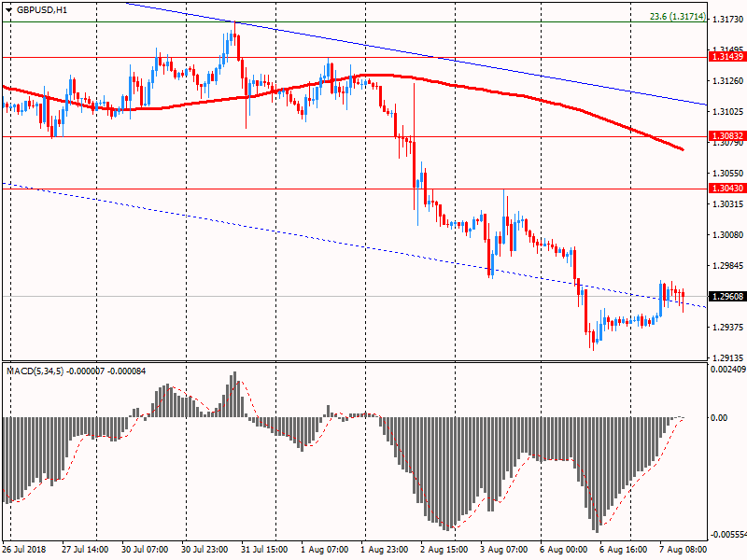The height and width of the screenshot is (560, 747).
Task: Click the triangle arrow beside GBPUSD,H1
Action: point(7,9)
